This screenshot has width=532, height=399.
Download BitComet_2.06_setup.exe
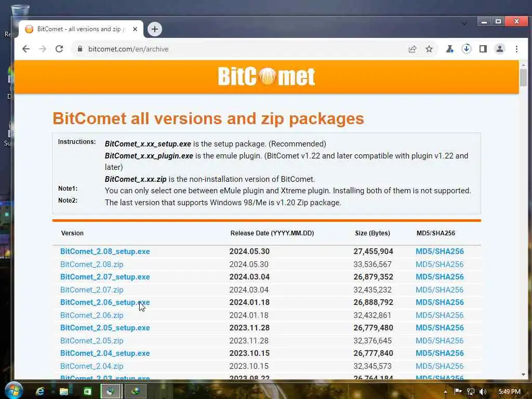point(105,302)
